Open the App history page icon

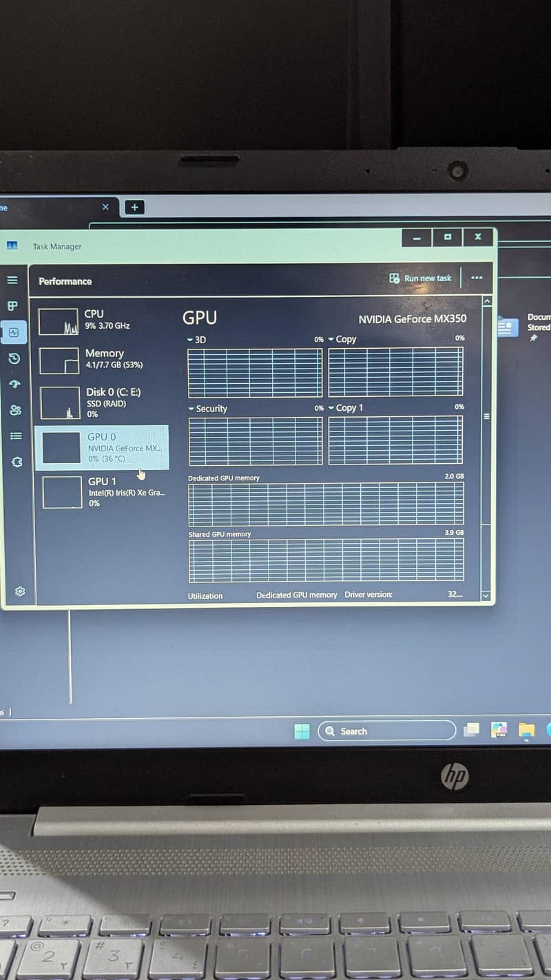[14, 358]
